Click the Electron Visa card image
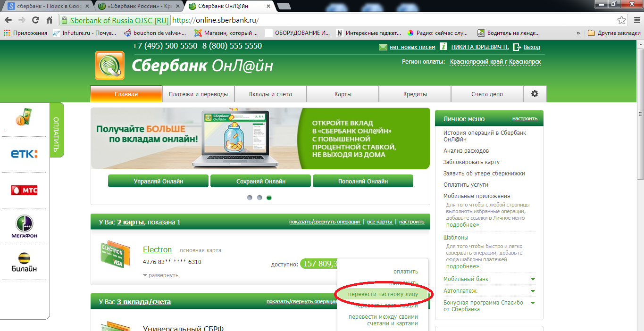 [x=115, y=255]
